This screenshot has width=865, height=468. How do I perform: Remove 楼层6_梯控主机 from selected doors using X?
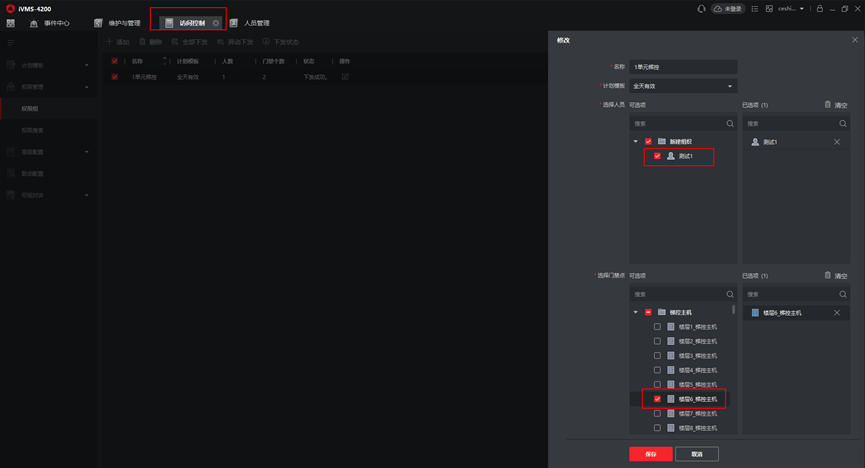pos(837,313)
